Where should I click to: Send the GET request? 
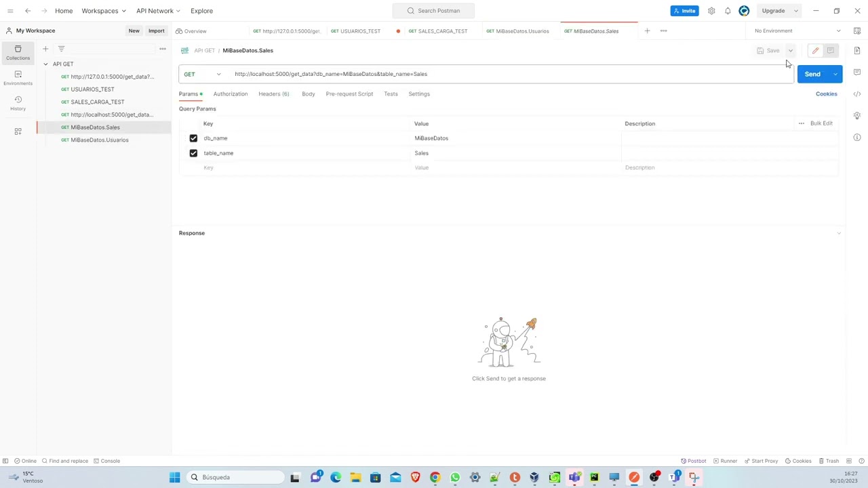click(812, 74)
